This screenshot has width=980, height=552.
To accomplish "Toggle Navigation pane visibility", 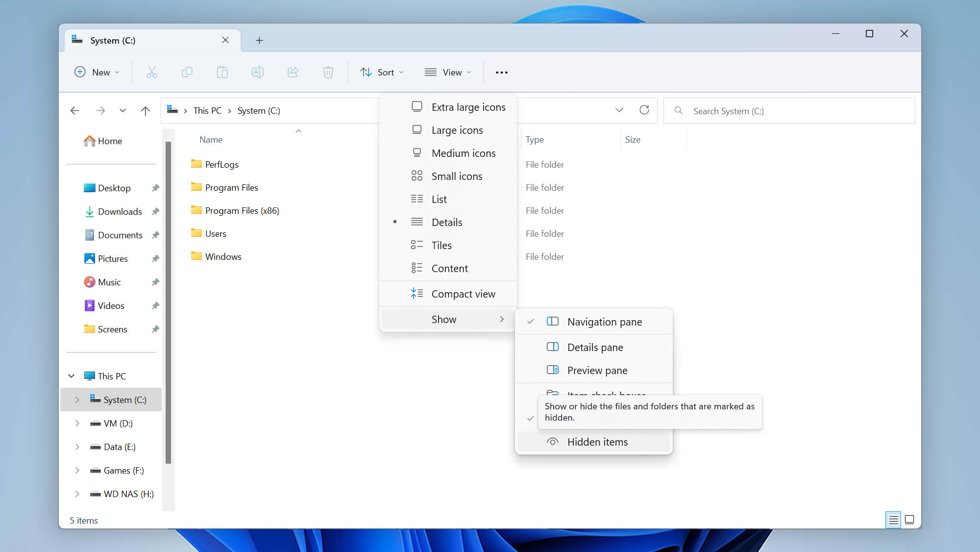I will click(x=594, y=322).
